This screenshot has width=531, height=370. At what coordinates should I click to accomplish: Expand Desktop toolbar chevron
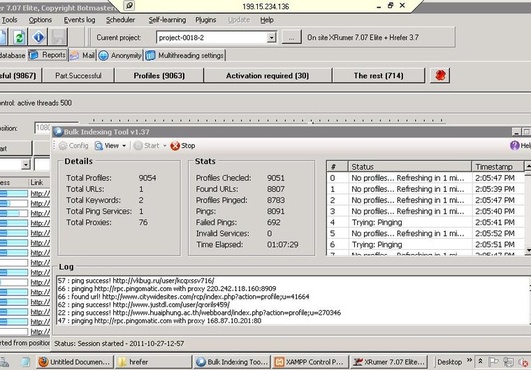pos(469,360)
